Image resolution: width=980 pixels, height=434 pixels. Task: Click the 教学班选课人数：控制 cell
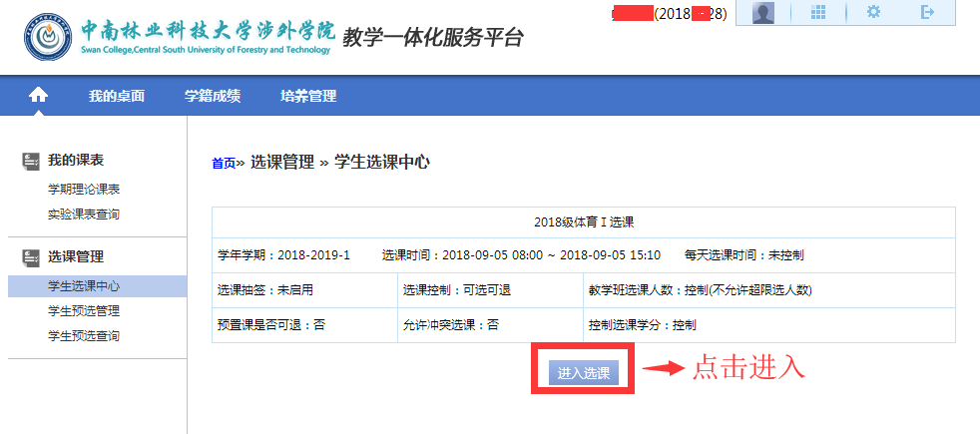click(769, 290)
